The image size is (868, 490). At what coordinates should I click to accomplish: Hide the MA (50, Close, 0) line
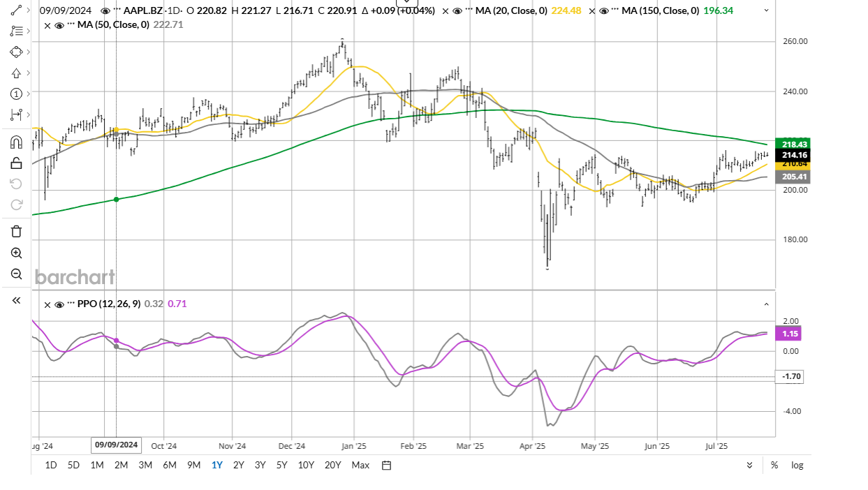pos(59,25)
